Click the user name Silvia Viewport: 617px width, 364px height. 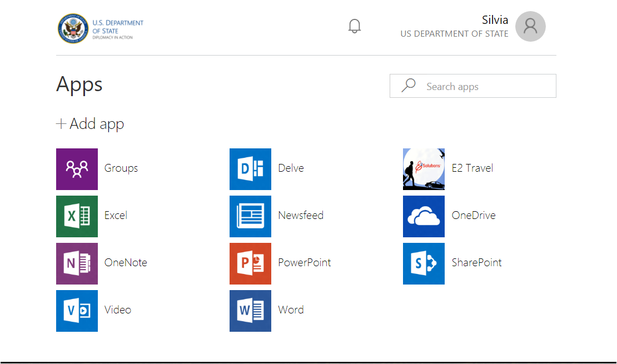(495, 19)
